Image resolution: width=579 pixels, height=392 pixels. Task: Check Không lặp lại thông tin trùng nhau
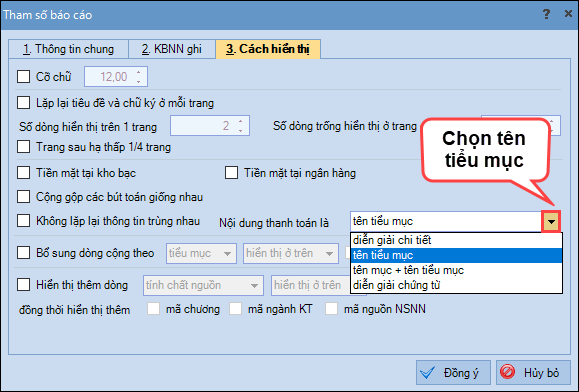[24, 221]
